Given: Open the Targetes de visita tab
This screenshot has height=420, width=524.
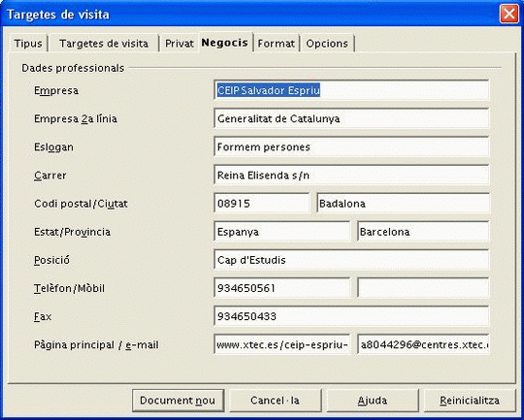Looking at the screenshot, I should pyautogui.click(x=104, y=44).
